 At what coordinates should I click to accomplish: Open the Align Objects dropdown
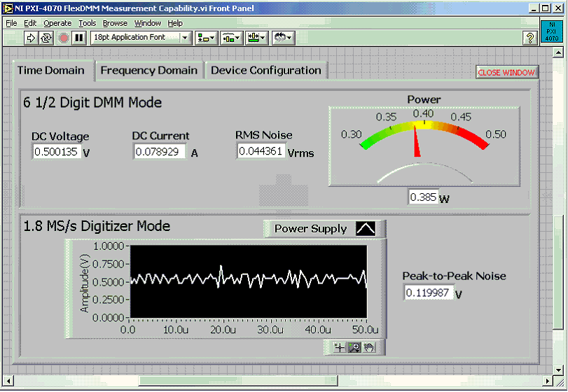tap(206, 38)
